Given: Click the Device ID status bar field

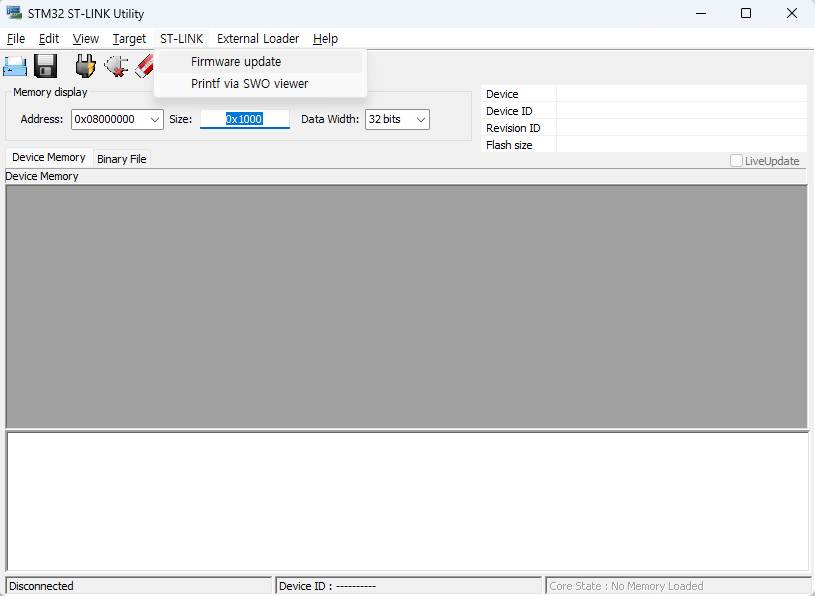Looking at the screenshot, I should (x=409, y=586).
